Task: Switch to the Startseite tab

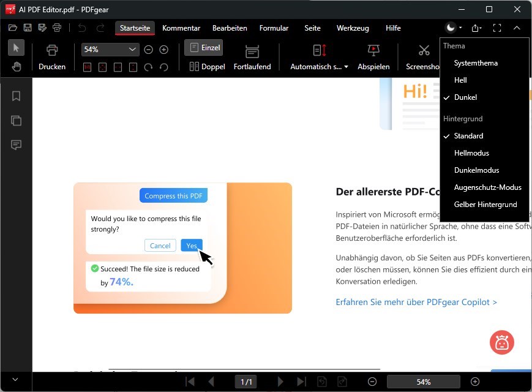Action: click(x=135, y=28)
